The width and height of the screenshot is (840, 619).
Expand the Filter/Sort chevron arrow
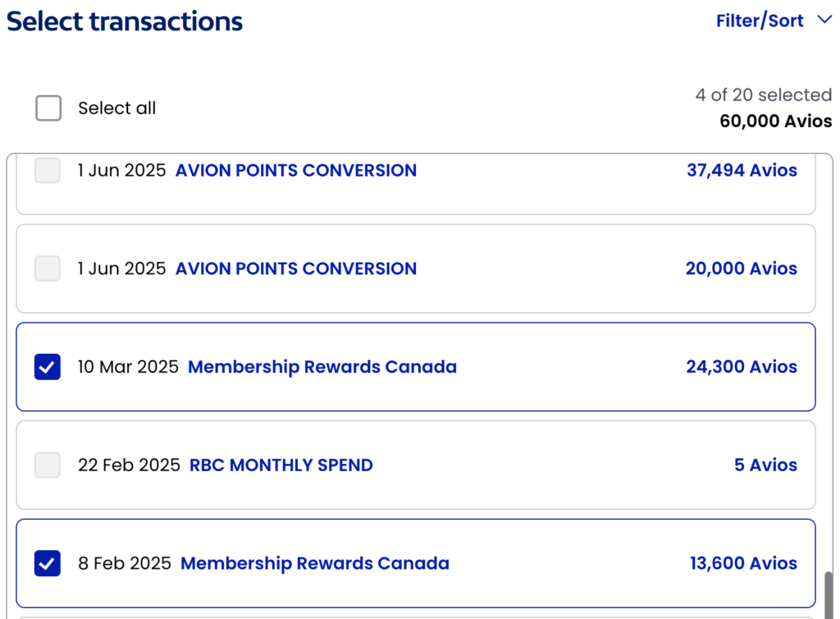824,21
